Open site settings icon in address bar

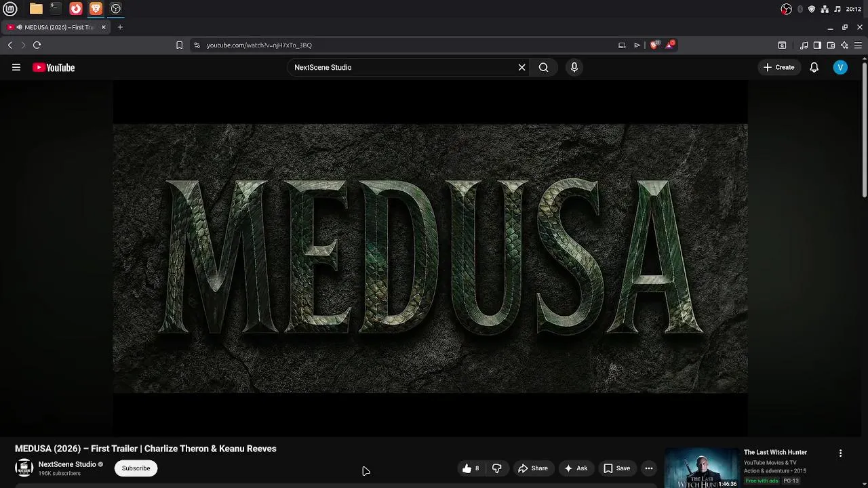[197, 45]
